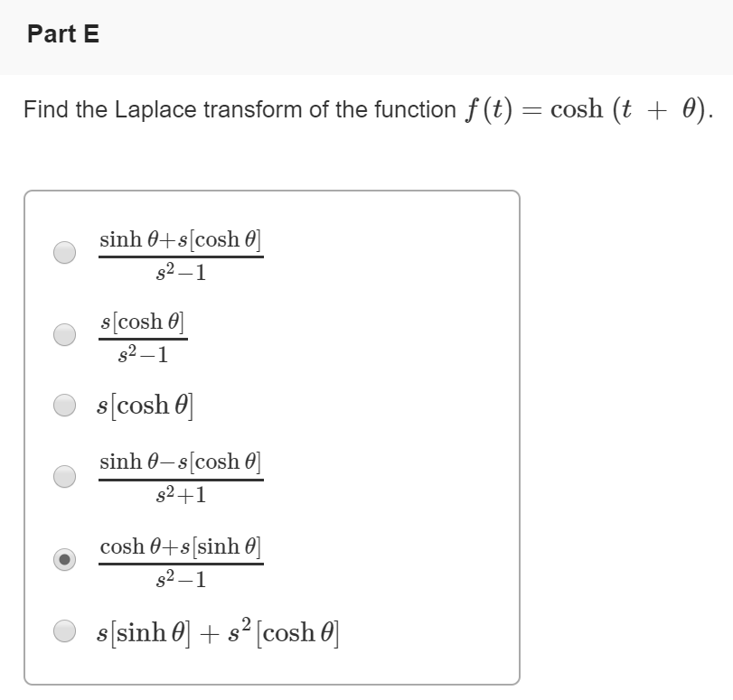The image size is (733, 700).
Task: Click the second radio button from the top
Action: coord(64,334)
